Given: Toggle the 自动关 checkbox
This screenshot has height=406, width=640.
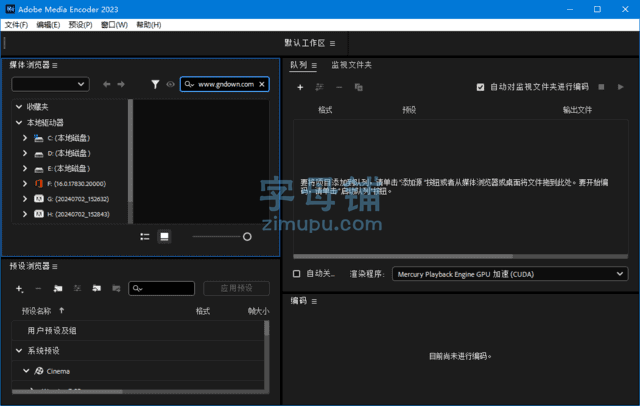Looking at the screenshot, I should [x=297, y=274].
